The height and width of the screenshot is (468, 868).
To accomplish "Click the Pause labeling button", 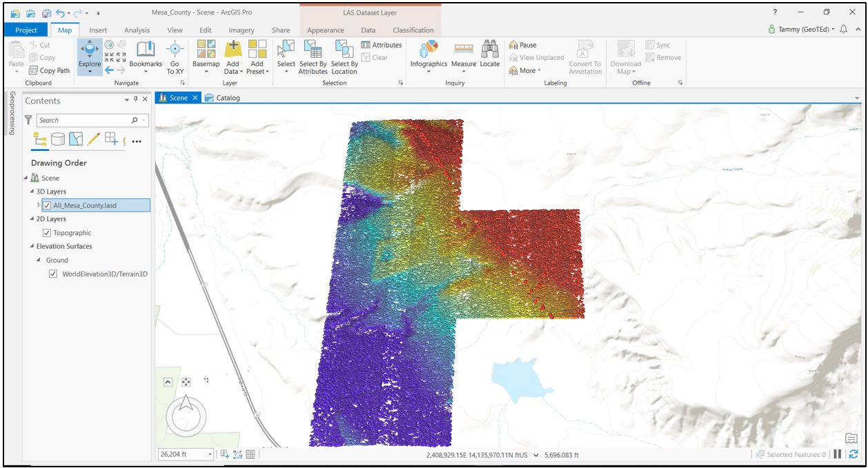I will 522,45.
